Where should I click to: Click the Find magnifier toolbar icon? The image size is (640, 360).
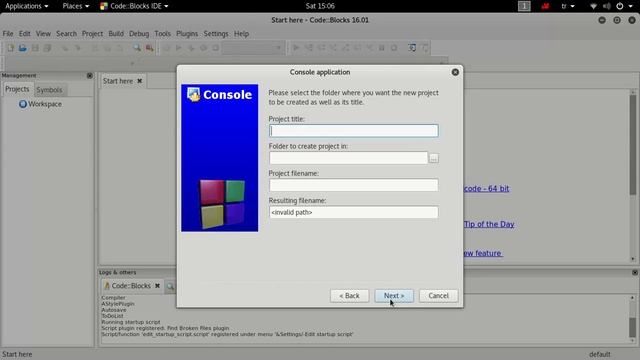coord(137,48)
